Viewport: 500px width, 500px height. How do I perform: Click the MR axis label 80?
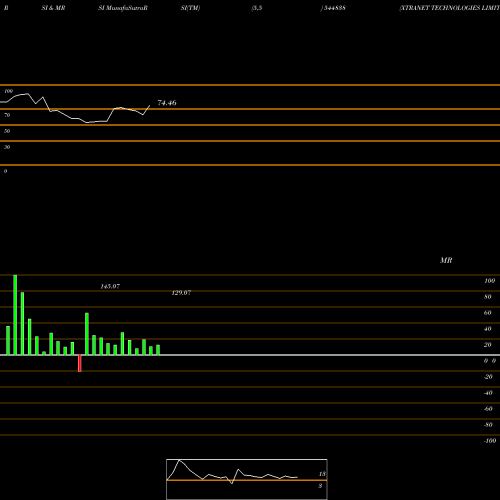[x=488, y=297]
